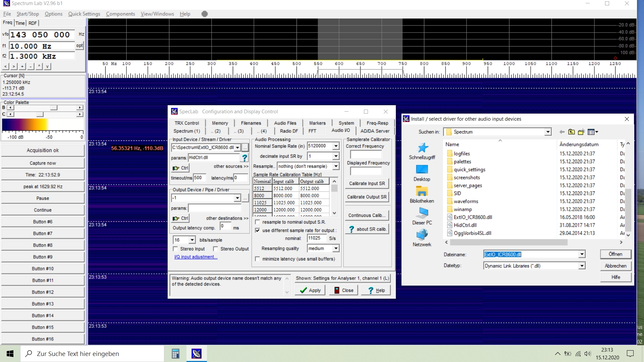Click the dark circle indicator in menu bar
644x362 pixels.
tap(205, 14)
